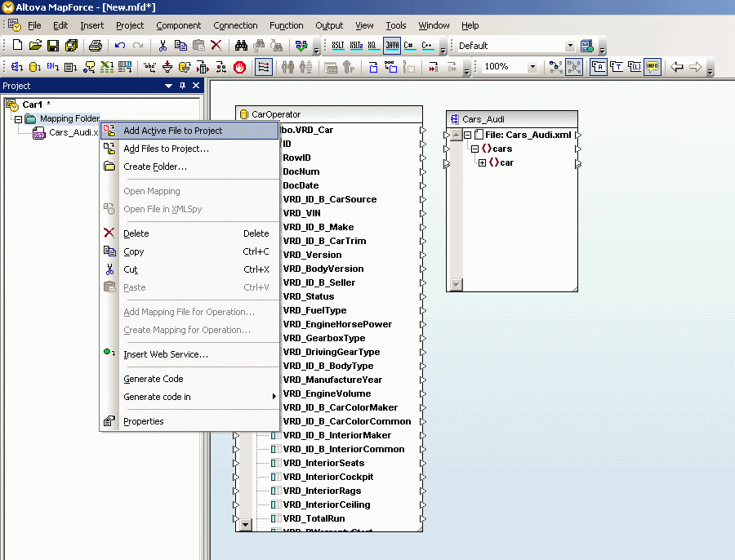The image size is (735, 560).
Task: Pin the Project panel with the pushpin
Action: coord(182,86)
